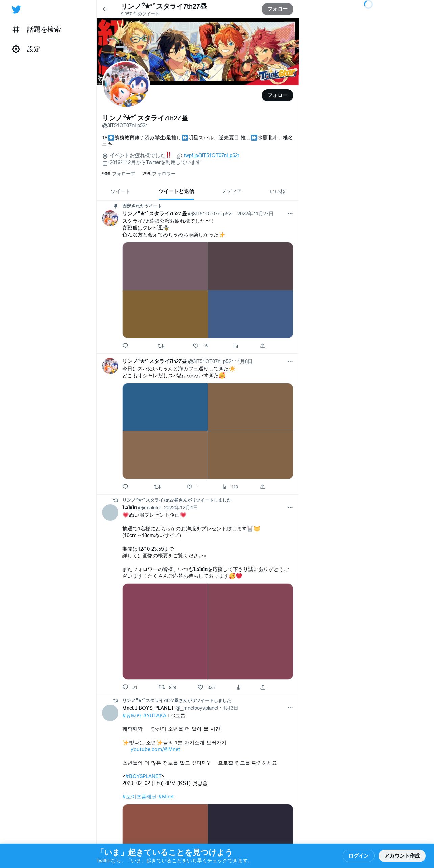This screenshot has height=868, width=434.
Task: Retweet the pinned スタライ7th tweet
Action: tap(161, 346)
